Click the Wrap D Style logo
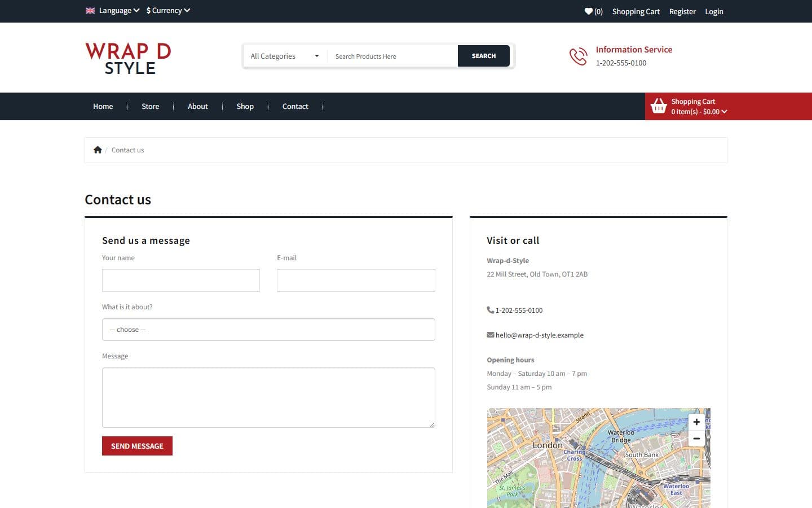 pyautogui.click(x=128, y=58)
